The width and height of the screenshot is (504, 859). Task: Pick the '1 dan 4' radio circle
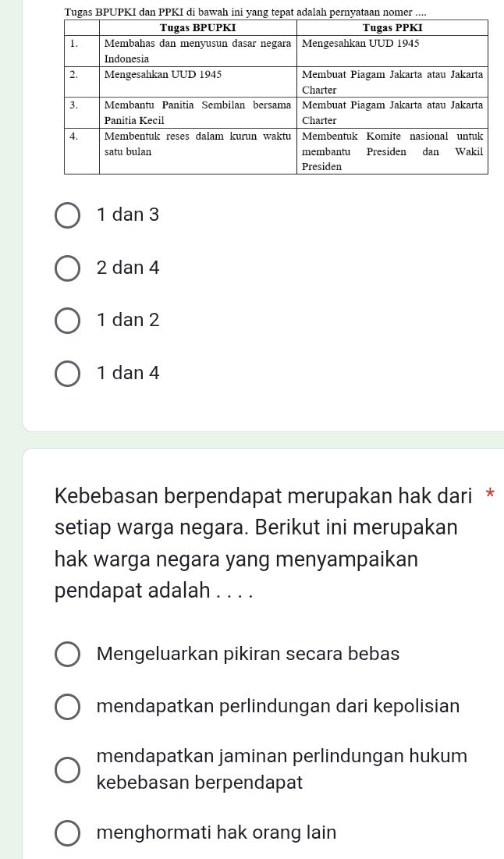click(x=68, y=373)
